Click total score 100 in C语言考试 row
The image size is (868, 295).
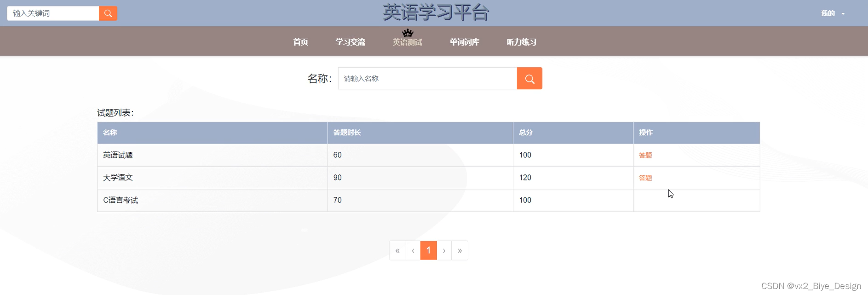[x=525, y=200]
